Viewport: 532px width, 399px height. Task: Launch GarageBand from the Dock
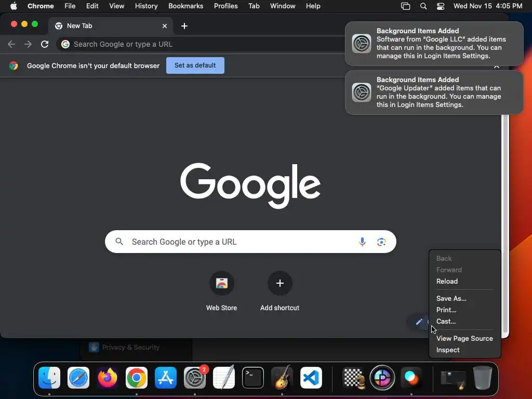click(x=282, y=377)
